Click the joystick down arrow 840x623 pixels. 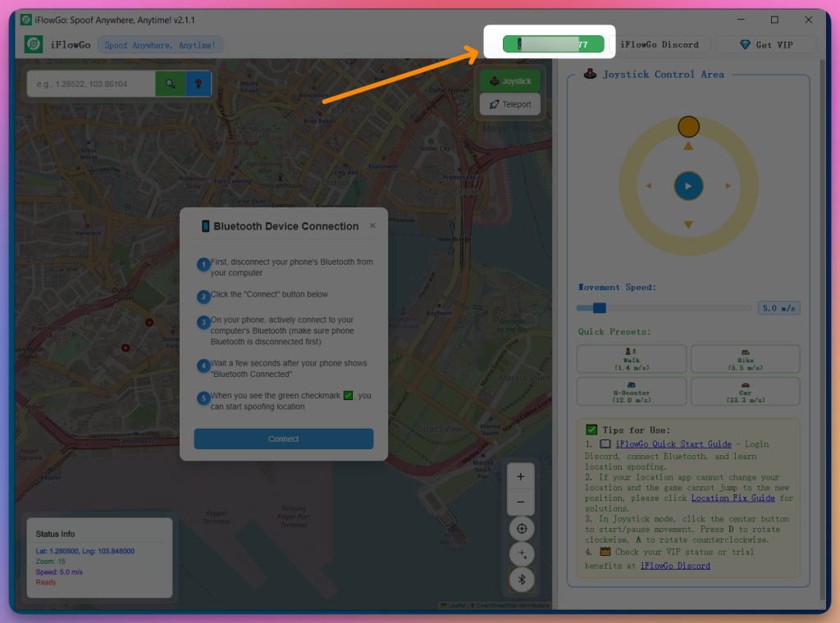coord(688,225)
